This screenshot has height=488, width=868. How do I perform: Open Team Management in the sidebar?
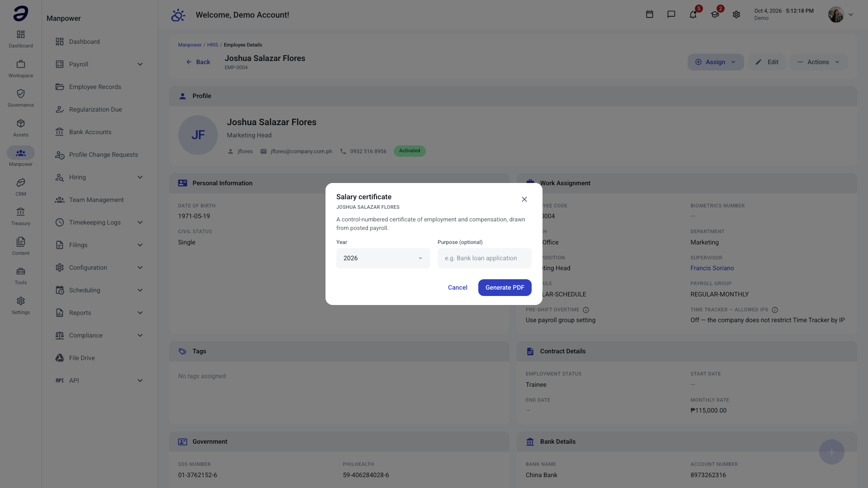(99, 200)
